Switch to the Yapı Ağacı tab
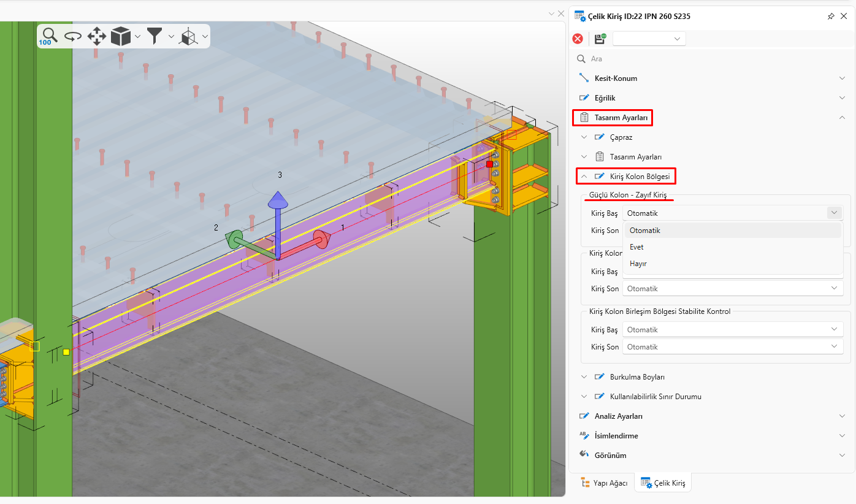Viewport: 856px width, 504px height. coord(604,483)
